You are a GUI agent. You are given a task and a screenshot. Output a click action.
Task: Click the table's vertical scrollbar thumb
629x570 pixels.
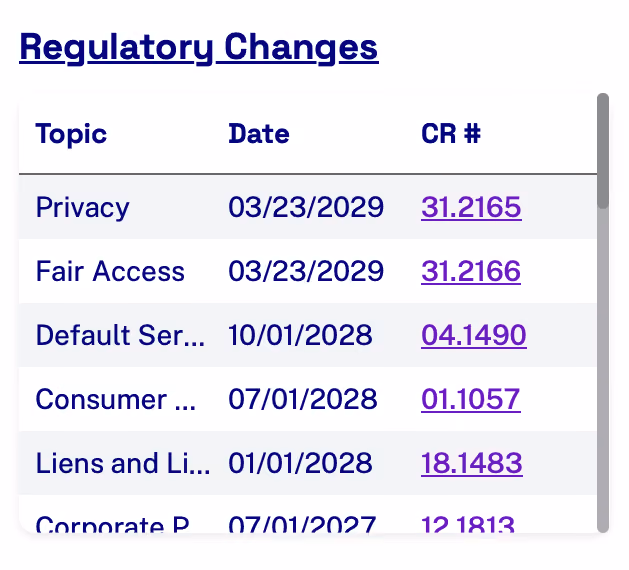pos(603,151)
